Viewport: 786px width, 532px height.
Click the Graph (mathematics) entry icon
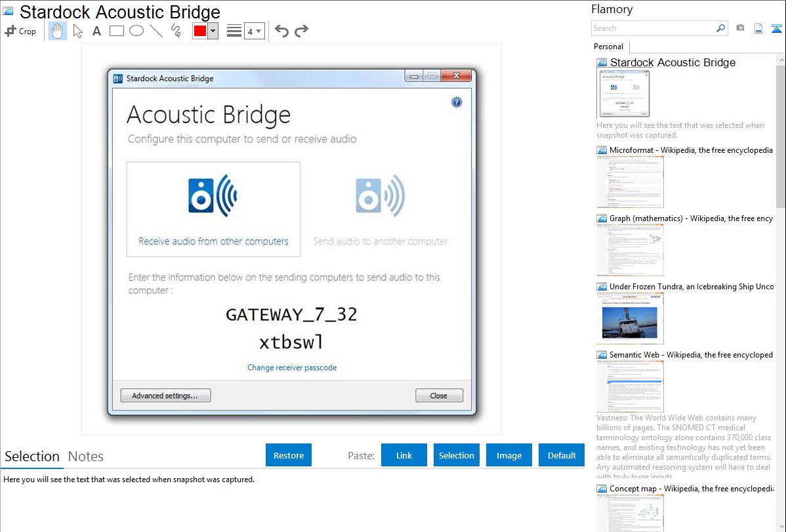(x=602, y=218)
